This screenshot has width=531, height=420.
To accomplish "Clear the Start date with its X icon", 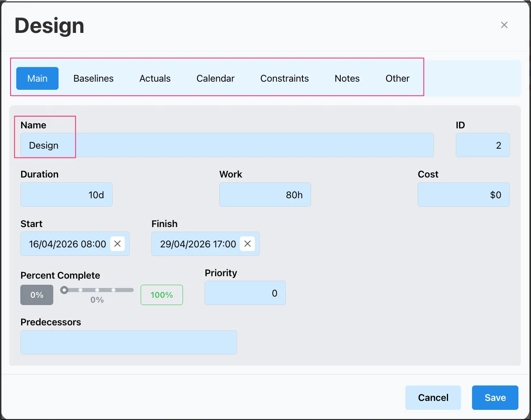I will 118,244.
